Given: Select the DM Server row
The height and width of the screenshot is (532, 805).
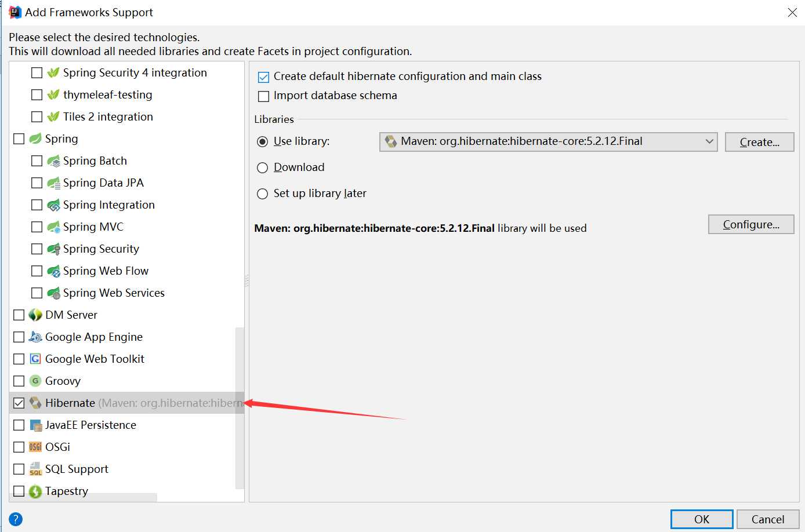Looking at the screenshot, I should click(x=126, y=315).
